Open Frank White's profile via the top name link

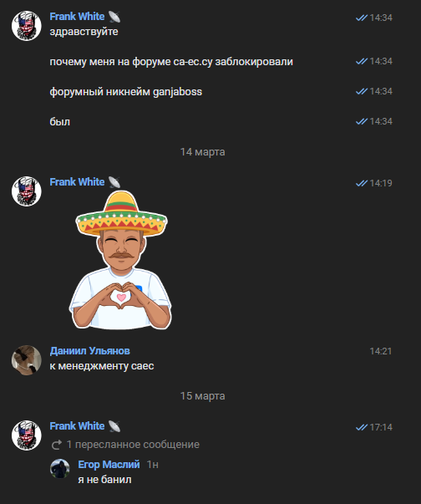click(77, 17)
